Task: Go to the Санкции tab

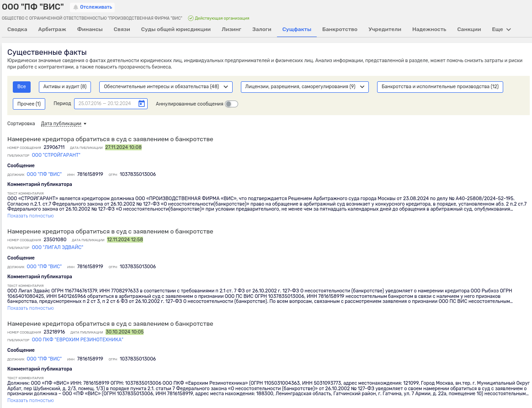Action: 469,30
